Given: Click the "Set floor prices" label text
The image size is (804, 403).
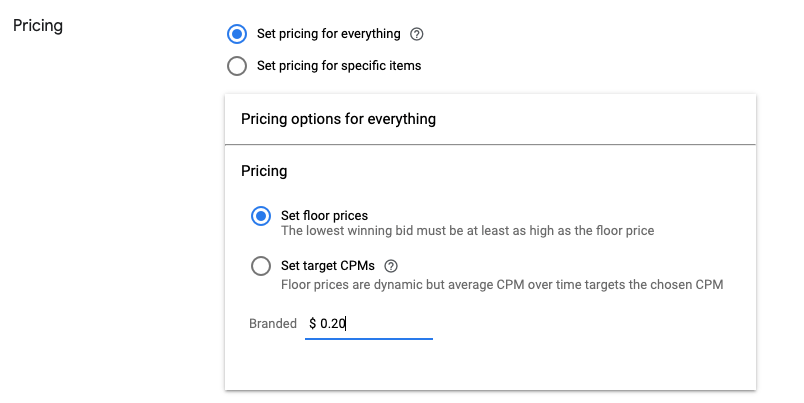Looking at the screenshot, I should [324, 215].
